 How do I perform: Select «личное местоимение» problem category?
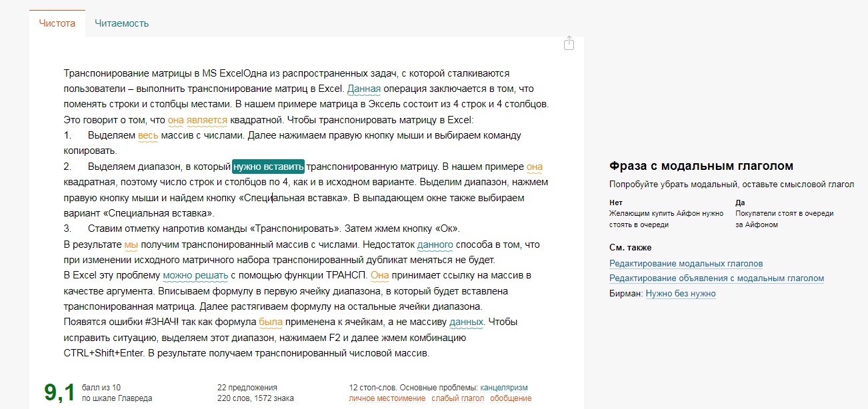387,398
